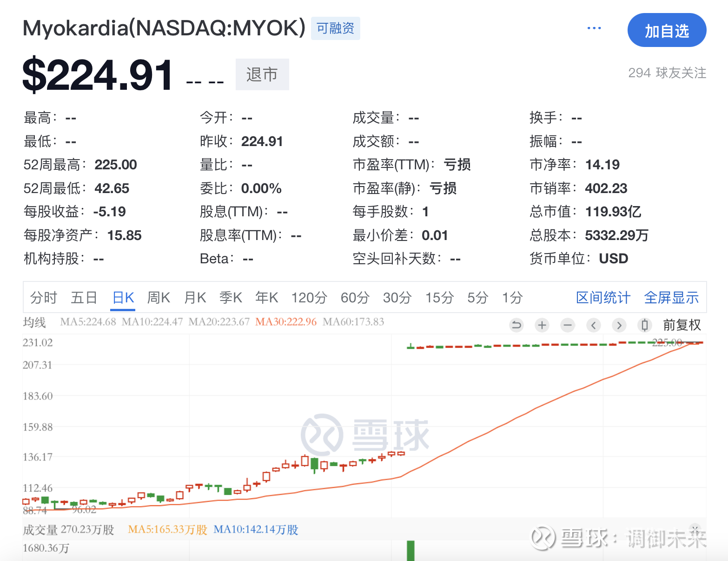
Task: Click the 294 球友关注 follower count
Action: point(667,73)
